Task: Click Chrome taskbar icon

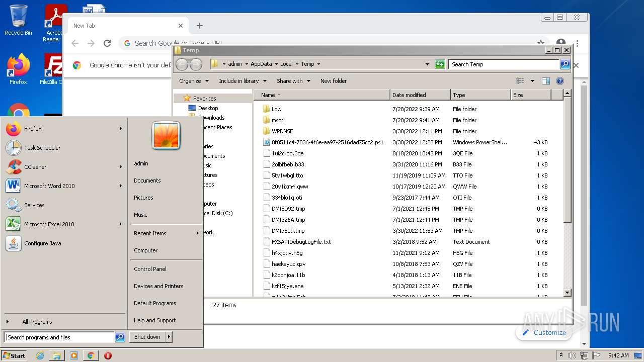Action: click(x=91, y=355)
